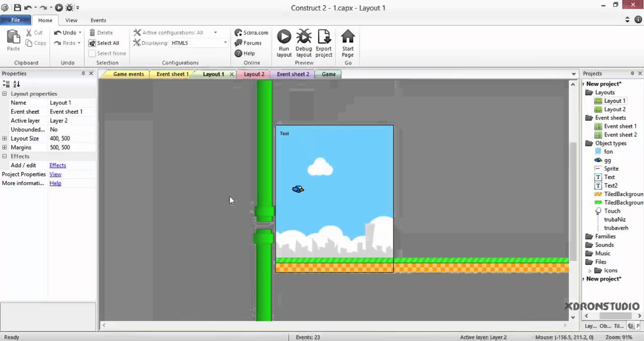Pin the Projects panel
The width and height of the screenshot is (644, 341).
(x=632, y=73)
